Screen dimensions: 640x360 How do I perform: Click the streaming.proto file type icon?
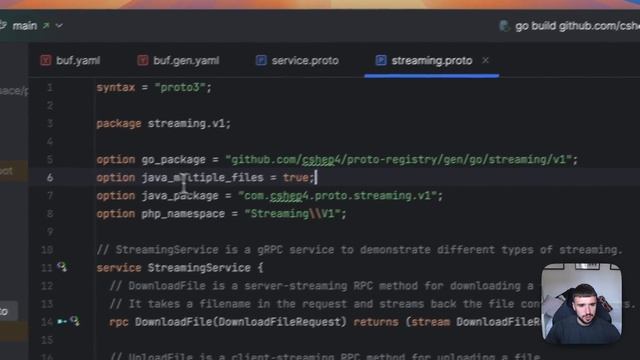pos(381,61)
